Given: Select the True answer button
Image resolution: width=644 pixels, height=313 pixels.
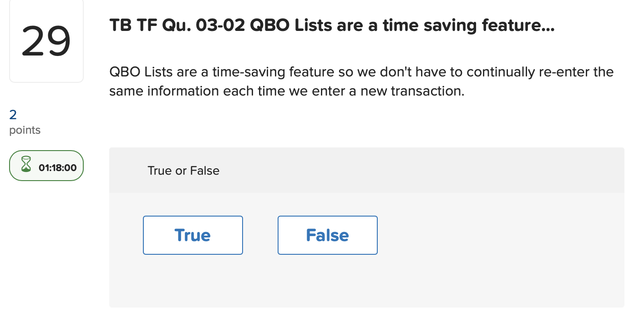Looking at the screenshot, I should click(x=193, y=235).
